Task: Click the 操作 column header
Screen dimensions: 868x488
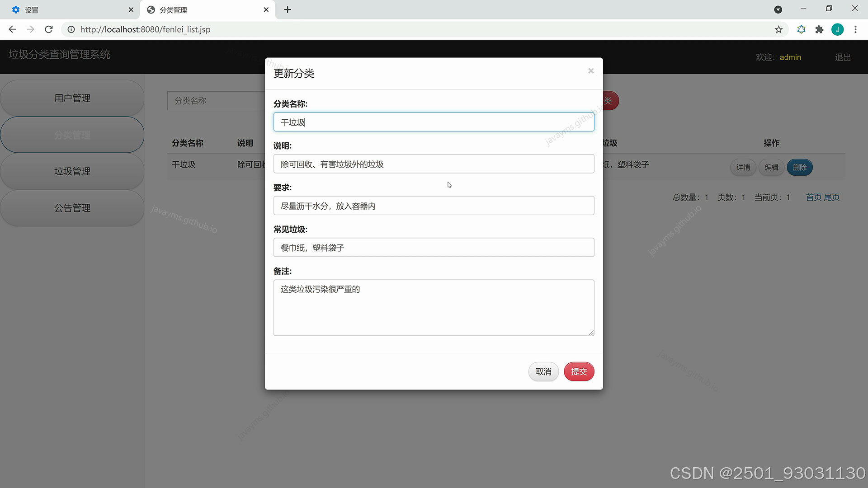Action: click(771, 143)
